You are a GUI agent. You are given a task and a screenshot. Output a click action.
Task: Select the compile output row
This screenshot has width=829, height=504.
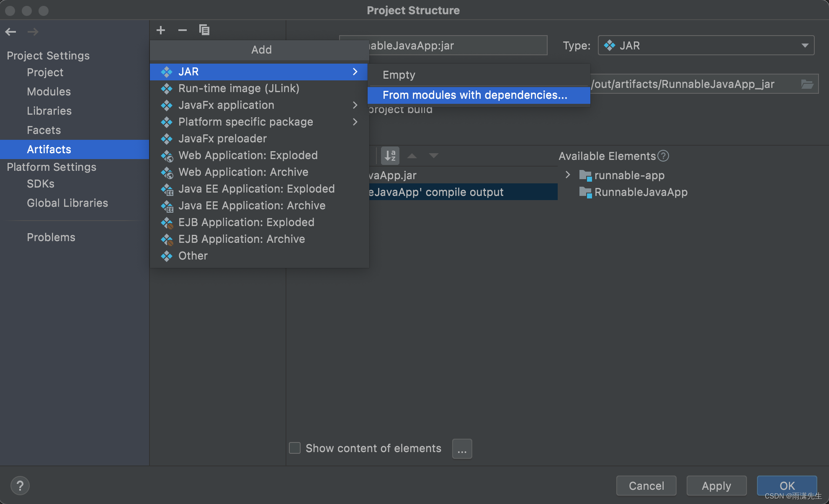click(x=463, y=192)
